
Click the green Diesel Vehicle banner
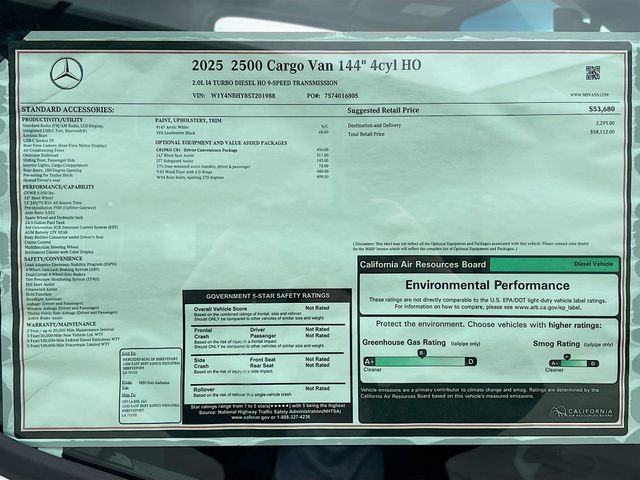(555, 264)
